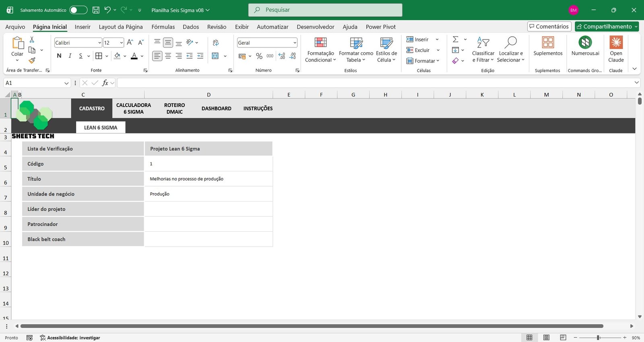Expand the formula bar
Screen dimensions: 644x342
(x=636, y=82)
